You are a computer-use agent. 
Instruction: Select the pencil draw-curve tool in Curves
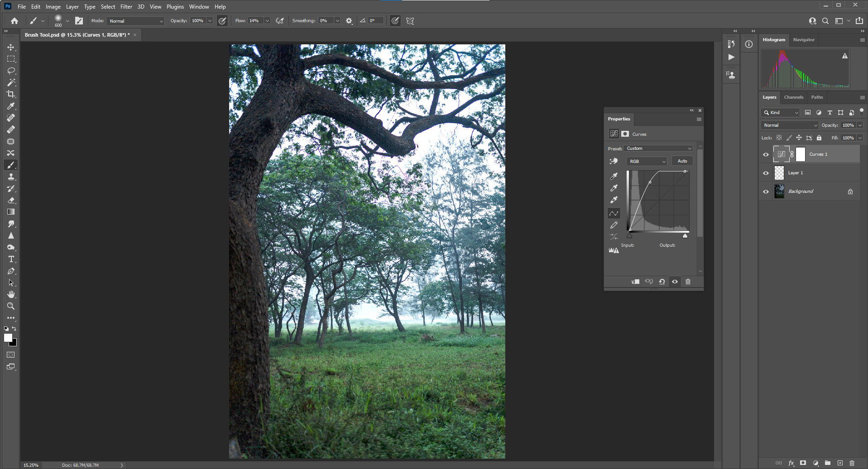[x=614, y=225]
